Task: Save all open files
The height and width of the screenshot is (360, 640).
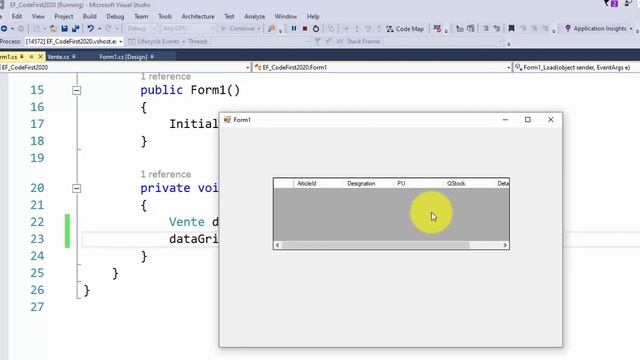Action: 76,29
